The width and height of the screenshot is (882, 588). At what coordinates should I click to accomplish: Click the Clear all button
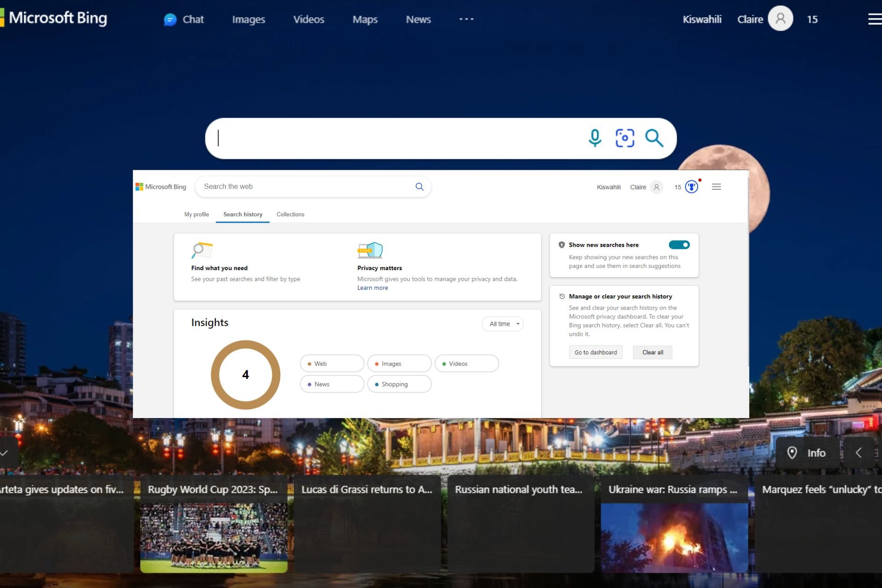click(652, 352)
